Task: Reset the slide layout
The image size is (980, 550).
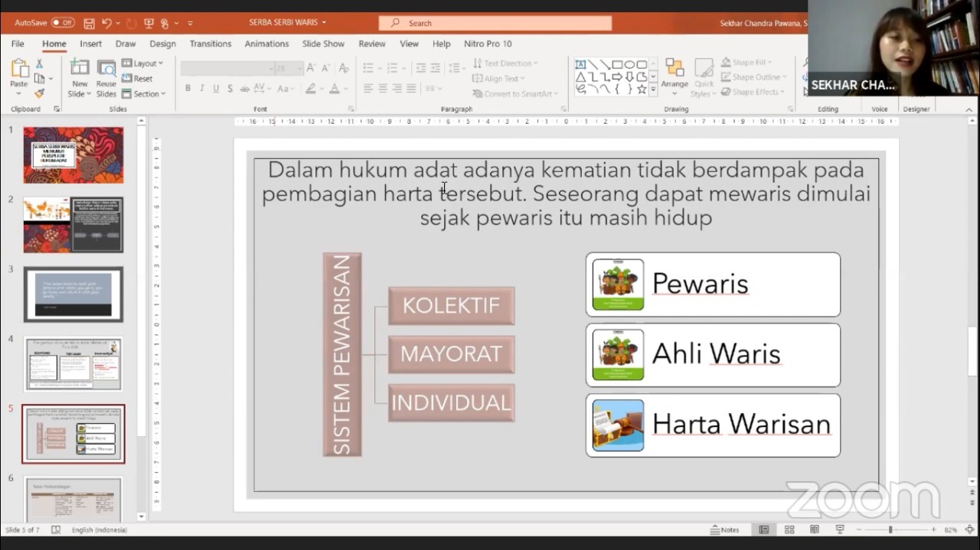Action: [137, 78]
